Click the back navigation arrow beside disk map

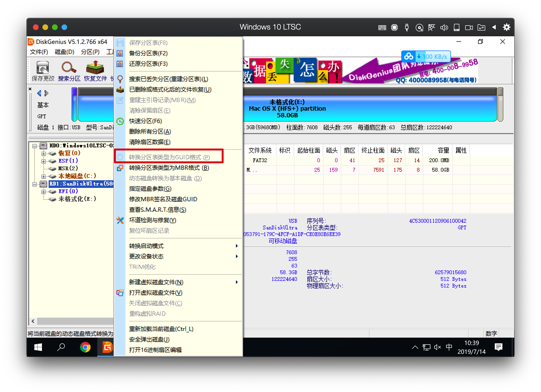pyautogui.click(x=39, y=93)
